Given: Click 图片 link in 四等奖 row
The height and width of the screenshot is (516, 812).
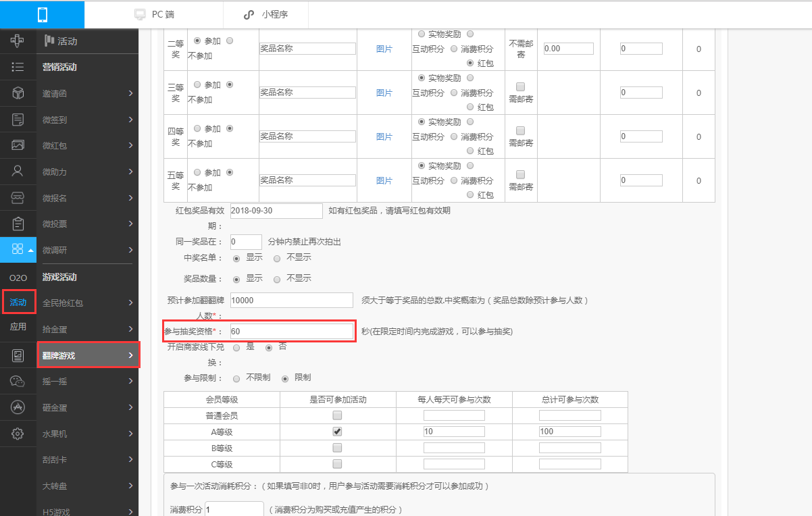Looking at the screenshot, I should pos(384,136).
